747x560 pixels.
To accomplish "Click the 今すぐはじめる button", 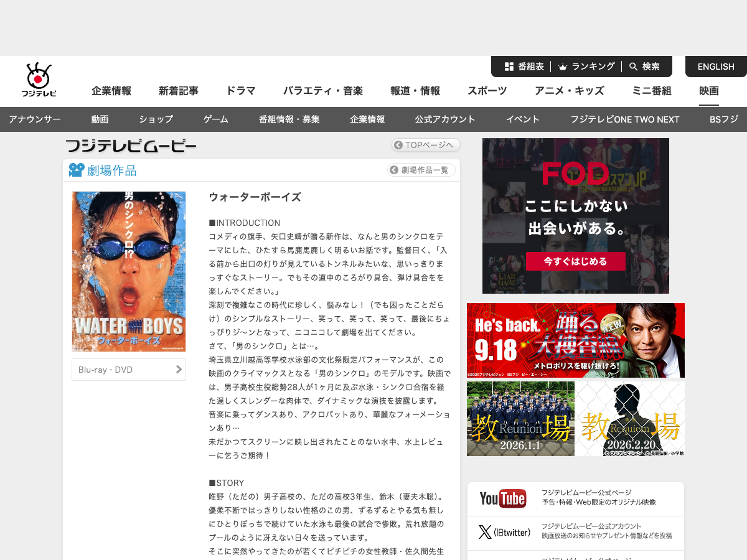I will [576, 261].
